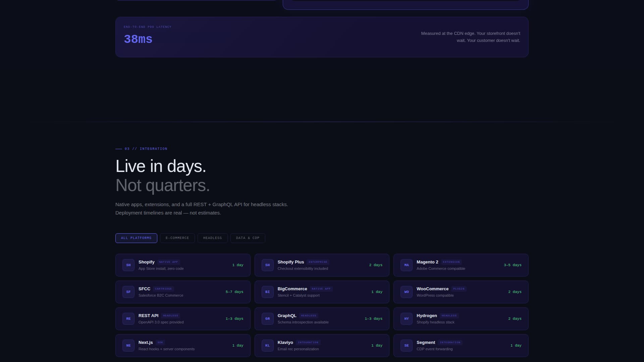The image size is (644, 362).
Task: Select the Magento 2 card title
Action: click(x=427, y=262)
